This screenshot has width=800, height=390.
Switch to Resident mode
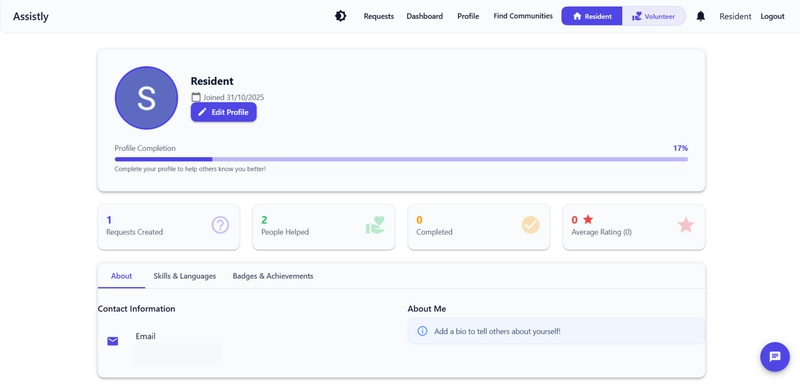[x=592, y=16]
